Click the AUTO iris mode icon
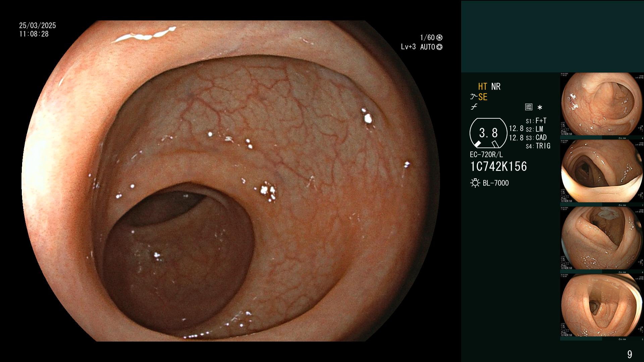 [x=439, y=47]
